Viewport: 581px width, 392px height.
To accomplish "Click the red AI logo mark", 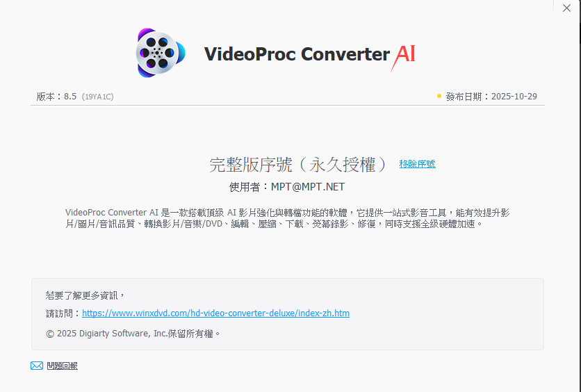I will click(403, 58).
